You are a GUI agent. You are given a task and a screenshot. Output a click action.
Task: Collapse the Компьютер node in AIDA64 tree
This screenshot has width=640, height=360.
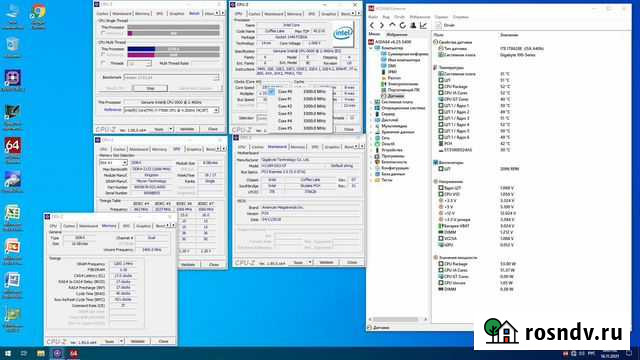click(x=371, y=48)
